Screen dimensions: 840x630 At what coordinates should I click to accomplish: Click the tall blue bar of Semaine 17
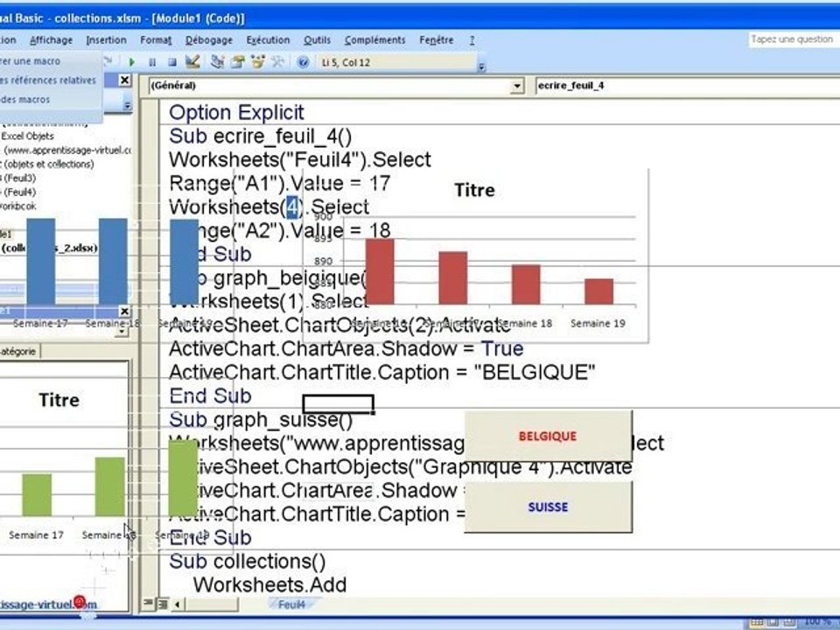tap(41, 262)
